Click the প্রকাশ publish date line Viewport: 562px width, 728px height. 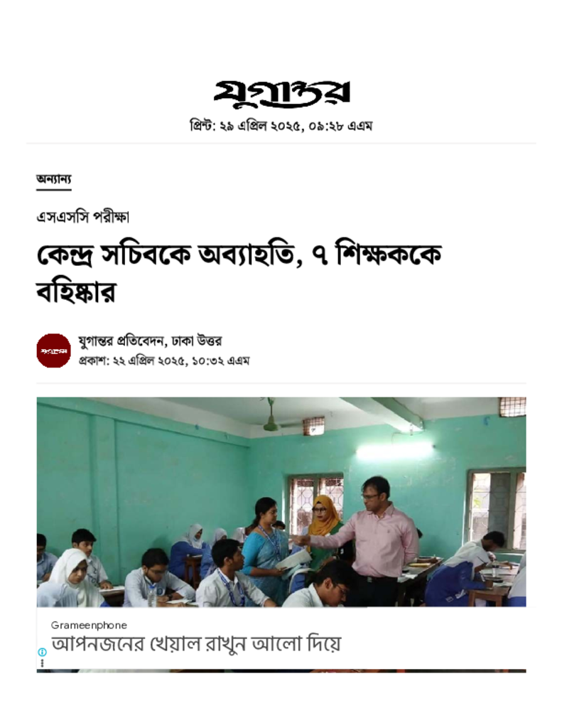coord(164,360)
